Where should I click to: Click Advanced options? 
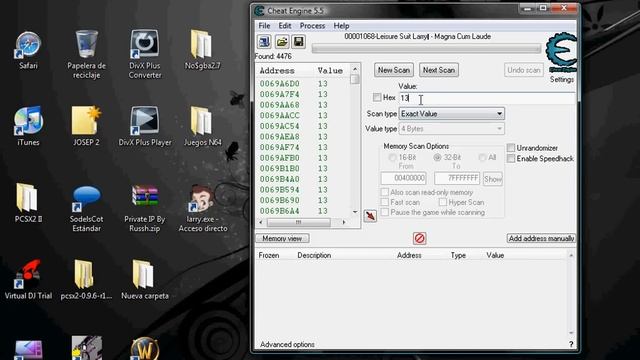(287, 344)
